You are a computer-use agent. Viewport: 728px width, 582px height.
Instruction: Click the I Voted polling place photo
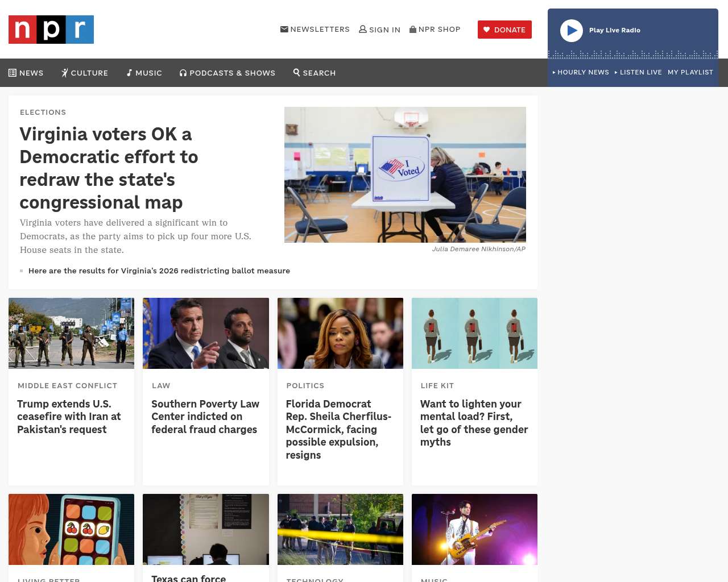point(405,174)
